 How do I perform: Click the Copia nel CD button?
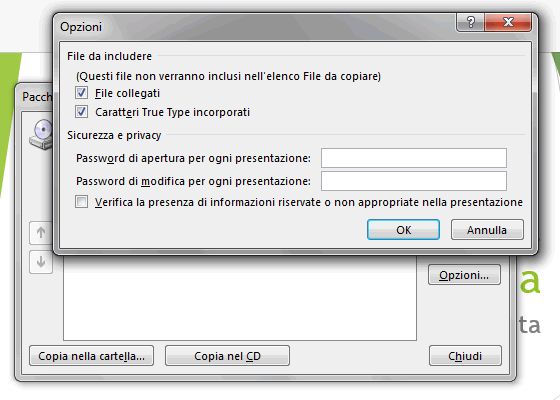(x=227, y=356)
